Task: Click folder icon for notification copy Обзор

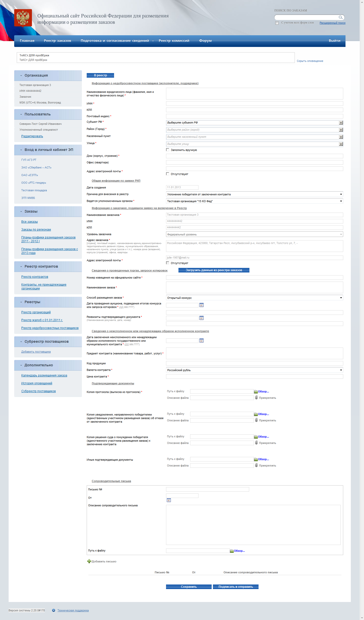Action: coord(256,414)
